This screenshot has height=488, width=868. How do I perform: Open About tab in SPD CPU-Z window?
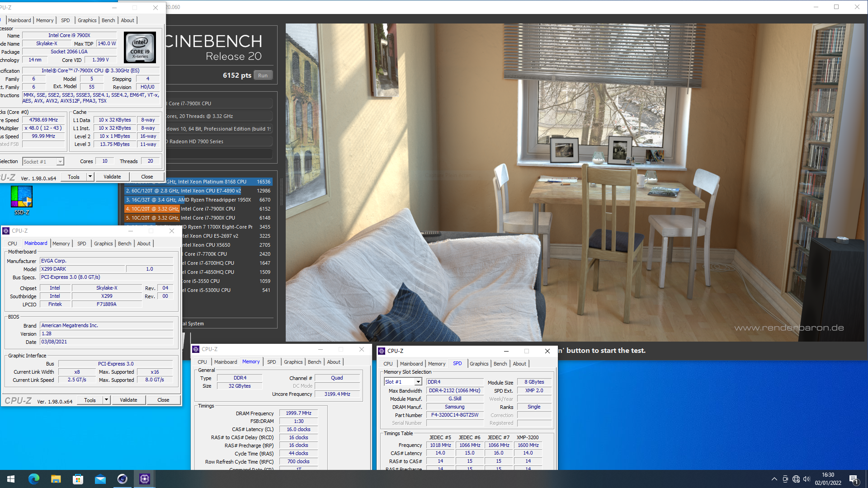pyautogui.click(x=519, y=364)
